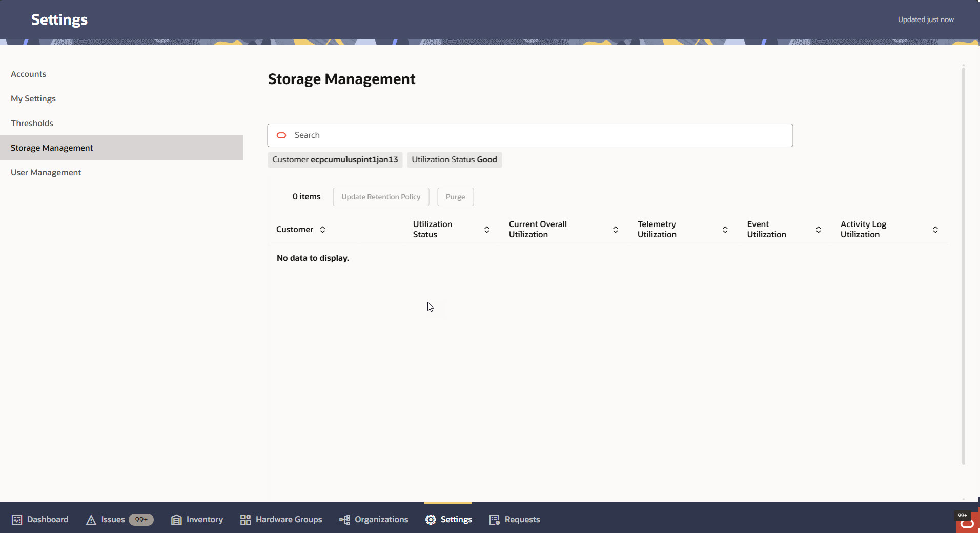Open Organizations hierarchy icon
The height and width of the screenshot is (533, 980).
coord(343,519)
